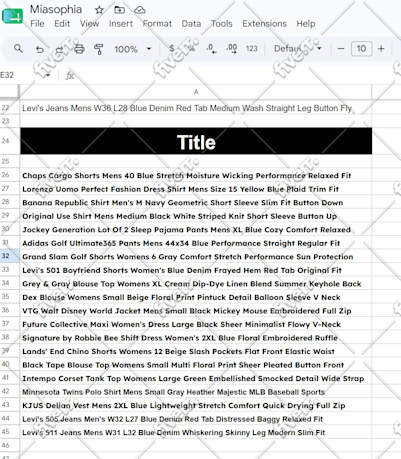Screen dimensions: 401x459
Task: Select the Jockey Generation Pajama Pants cell
Action: (x=196, y=230)
